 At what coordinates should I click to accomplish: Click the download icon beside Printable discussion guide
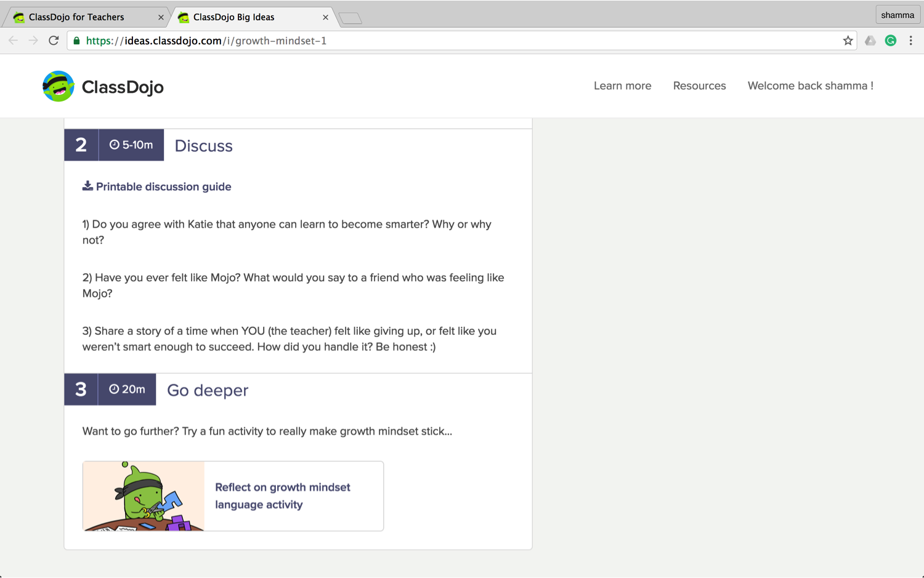pos(87,186)
